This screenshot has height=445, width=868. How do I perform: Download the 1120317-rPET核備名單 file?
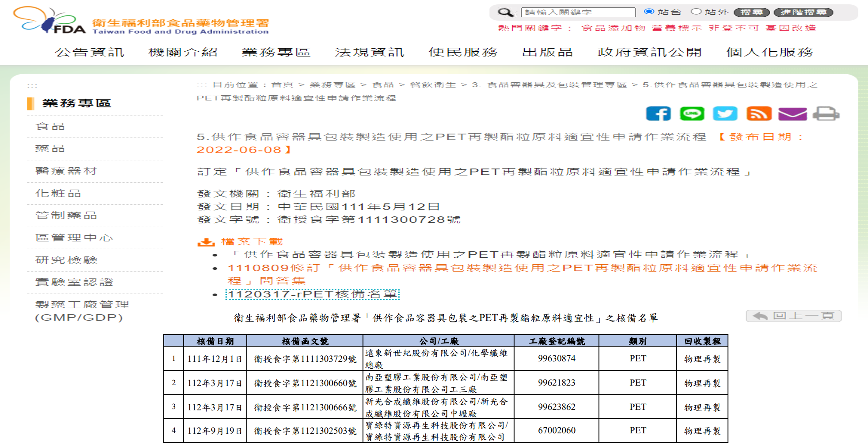click(x=312, y=294)
